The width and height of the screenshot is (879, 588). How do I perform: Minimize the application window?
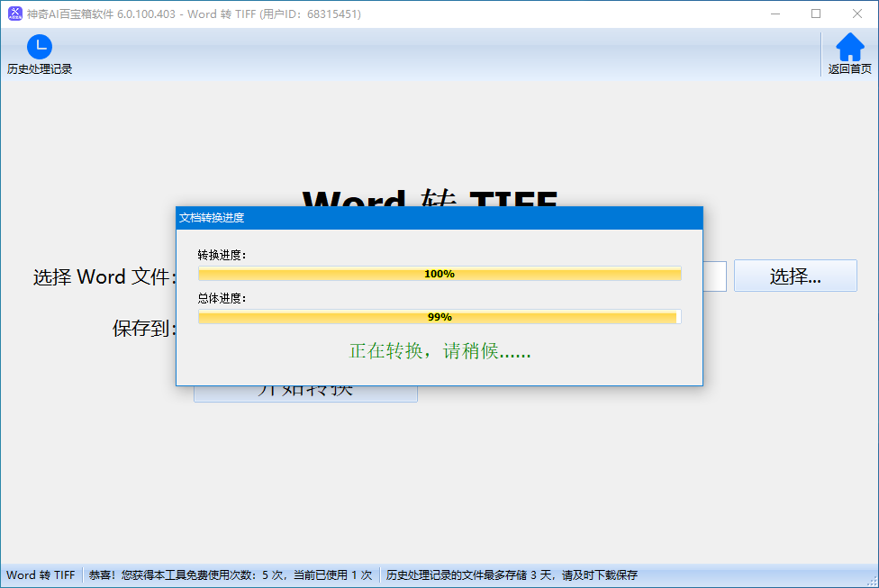(775, 14)
